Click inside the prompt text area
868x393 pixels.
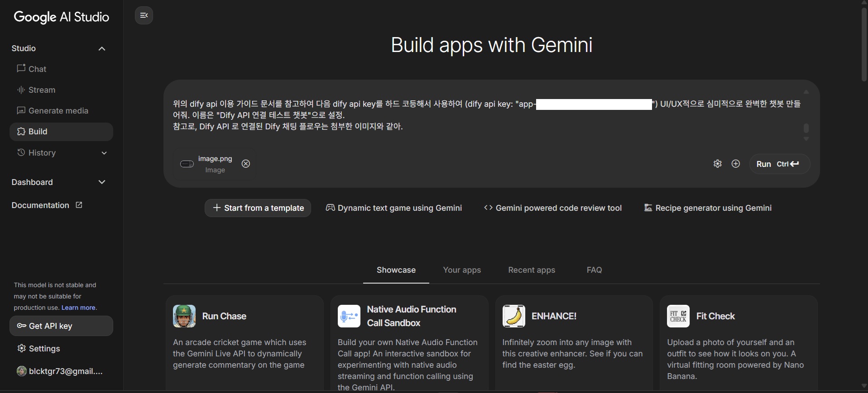487,115
